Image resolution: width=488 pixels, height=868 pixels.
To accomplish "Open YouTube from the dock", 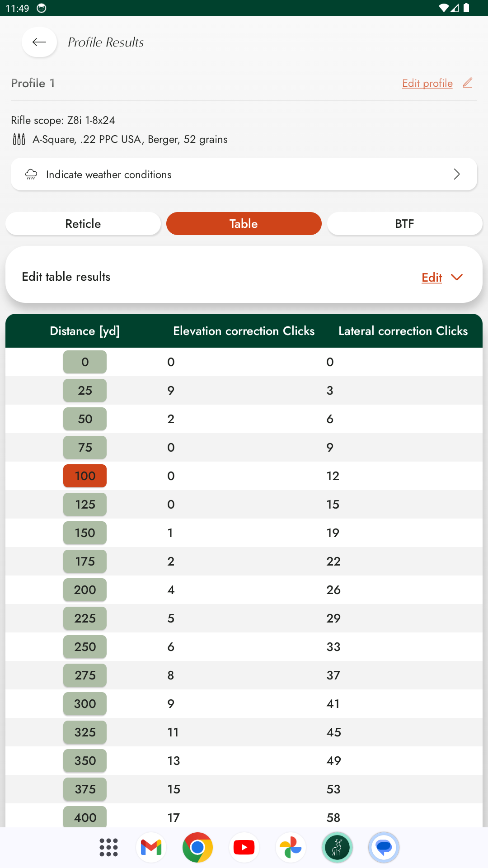I will (x=244, y=847).
